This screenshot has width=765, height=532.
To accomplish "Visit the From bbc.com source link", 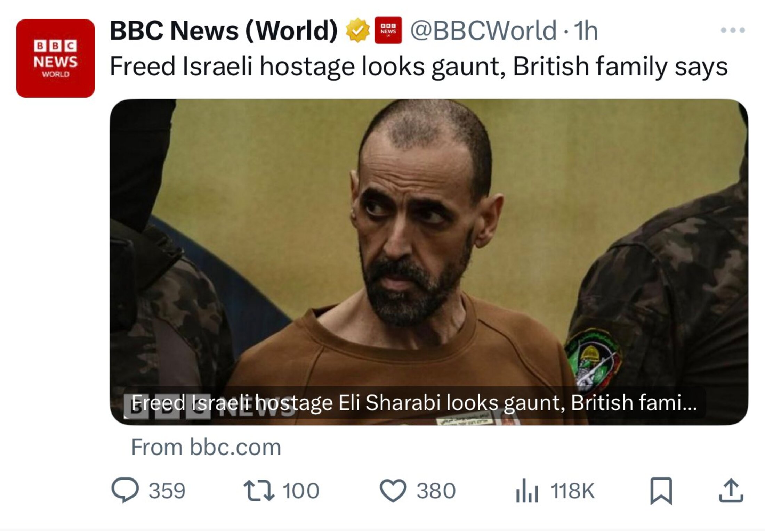I will tap(206, 447).
